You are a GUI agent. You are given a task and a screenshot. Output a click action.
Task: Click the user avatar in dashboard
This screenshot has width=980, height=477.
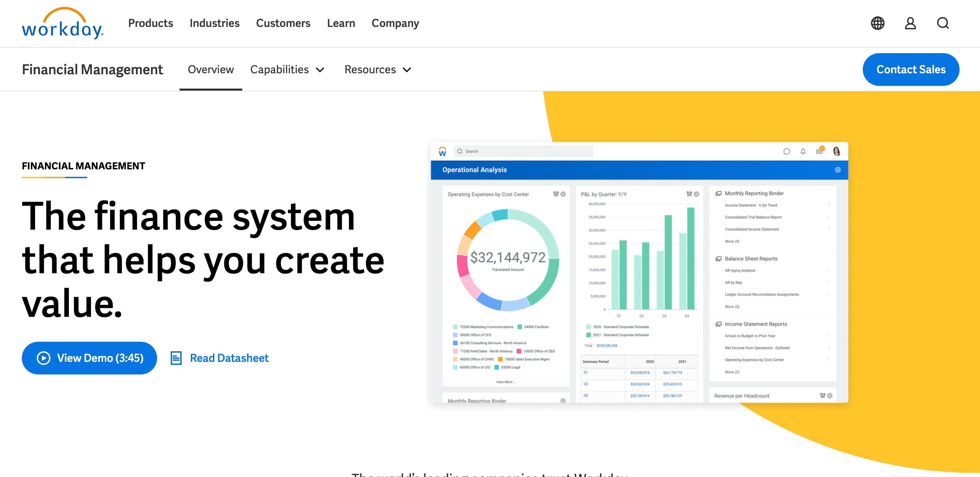pyautogui.click(x=837, y=151)
